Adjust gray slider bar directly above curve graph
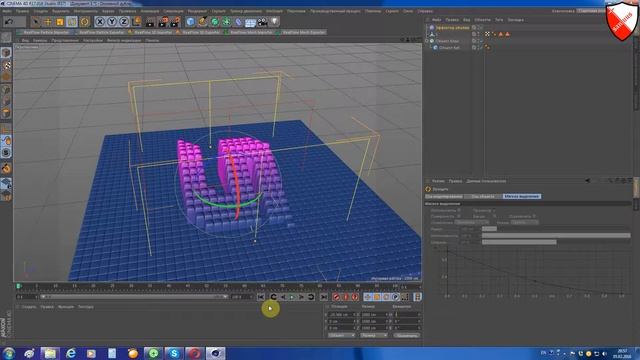The height and width of the screenshot is (360, 640). [519, 242]
